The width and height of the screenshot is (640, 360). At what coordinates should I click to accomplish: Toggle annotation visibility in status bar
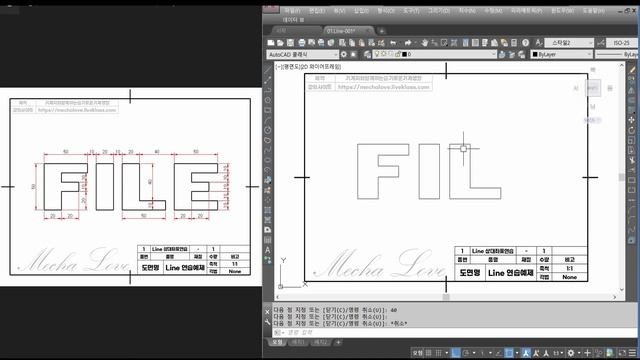(x=526, y=353)
